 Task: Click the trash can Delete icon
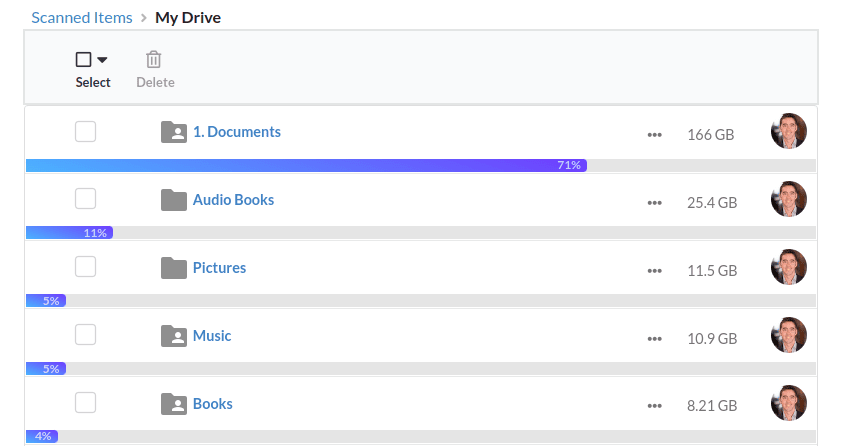154,59
